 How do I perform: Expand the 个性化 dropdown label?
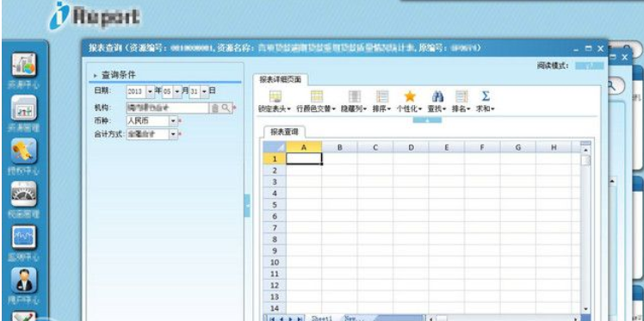[x=409, y=109]
